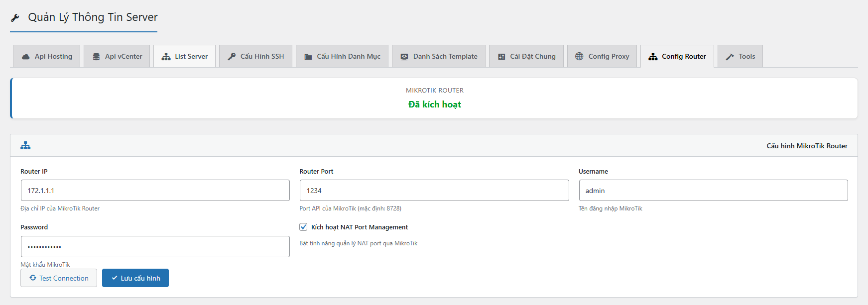Image resolution: width=868 pixels, height=305 pixels.
Task: Click the Password field
Action: coord(155,247)
